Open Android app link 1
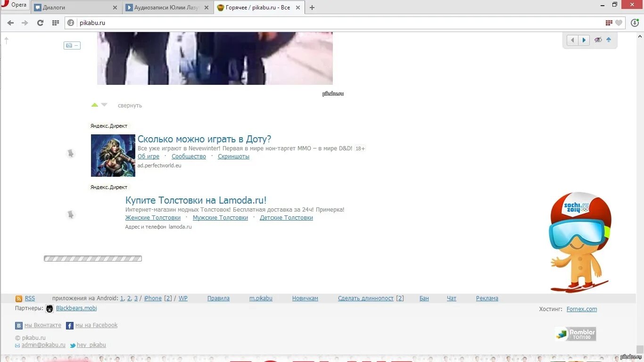The width and height of the screenshot is (644, 362). pyautogui.click(x=122, y=298)
